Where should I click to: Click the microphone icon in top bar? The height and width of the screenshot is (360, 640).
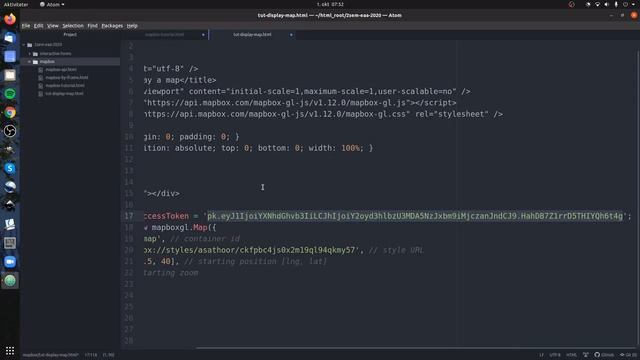(x=616, y=4)
